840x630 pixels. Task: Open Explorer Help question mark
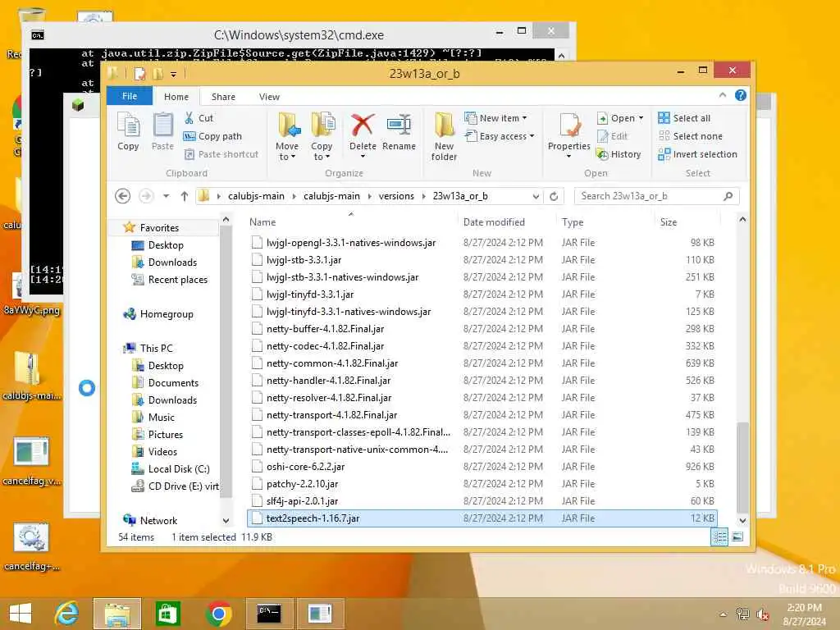coord(741,95)
